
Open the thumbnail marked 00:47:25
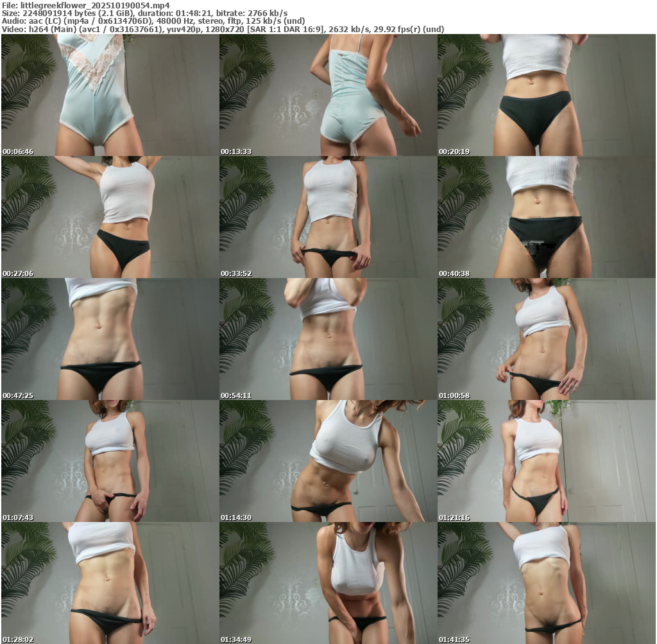pos(110,339)
